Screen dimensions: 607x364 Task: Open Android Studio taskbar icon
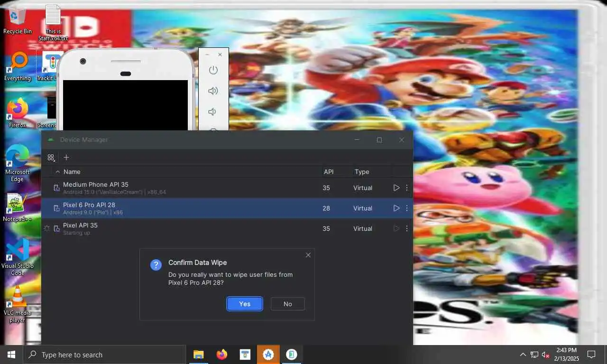[x=268, y=355]
